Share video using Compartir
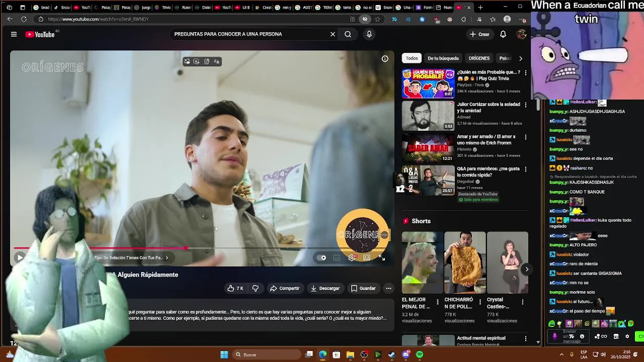 coord(285,288)
